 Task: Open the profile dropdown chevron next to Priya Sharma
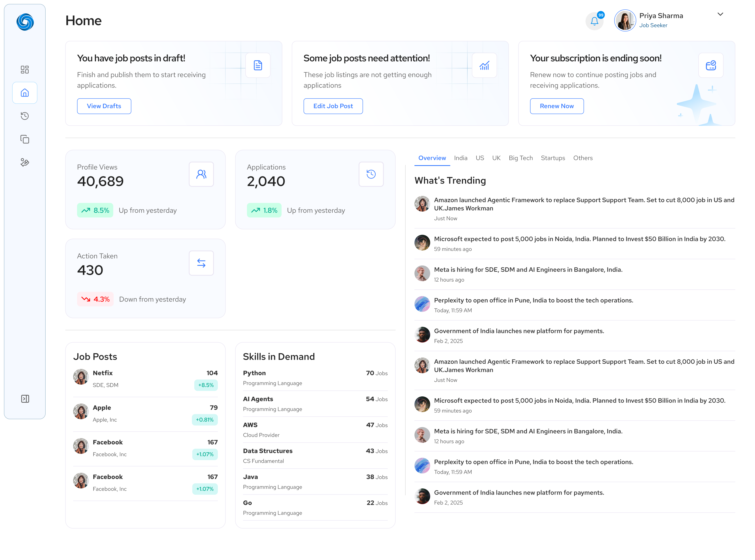click(720, 14)
